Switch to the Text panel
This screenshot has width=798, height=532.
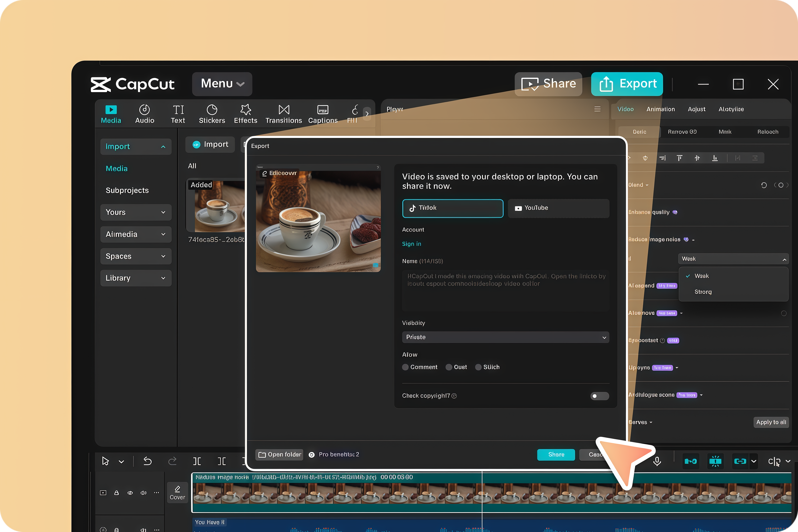tap(178, 114)
